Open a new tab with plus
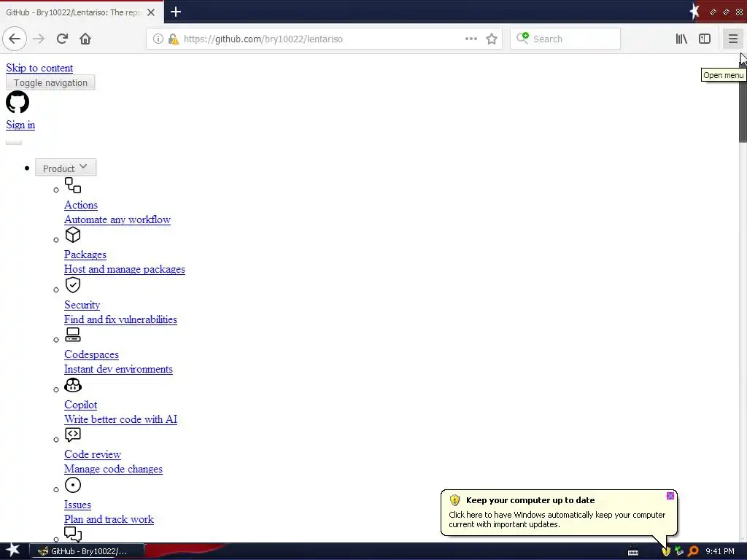Image resolution: width=747 pixels, height=560 pixels. [176, 12]
